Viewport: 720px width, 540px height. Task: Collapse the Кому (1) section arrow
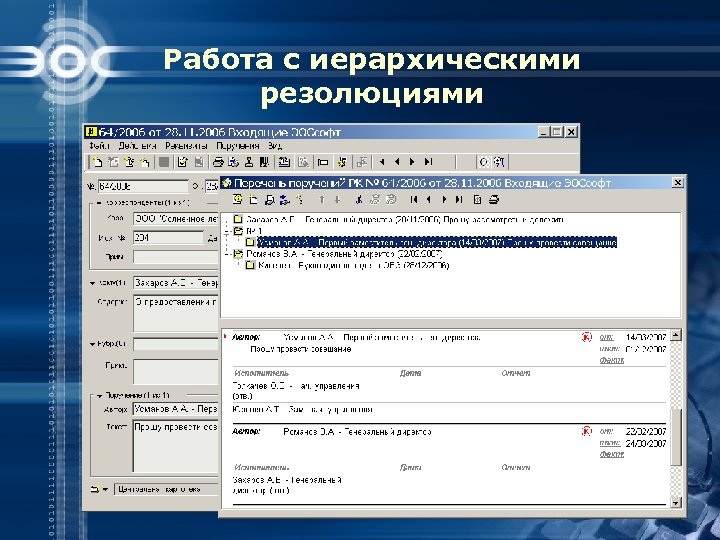(x=93, y=283)
